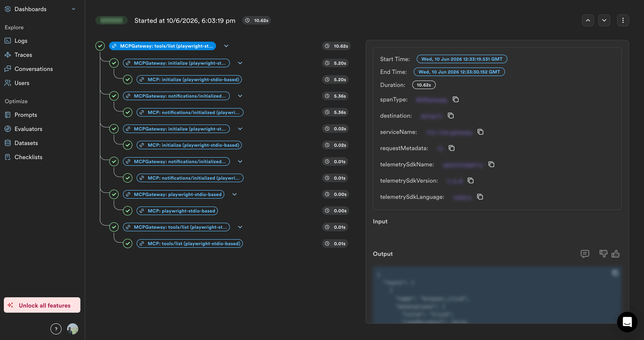Select MCP: initialize span with 0.02s
This screenshot has width=644, height=340.
(189, 145)
